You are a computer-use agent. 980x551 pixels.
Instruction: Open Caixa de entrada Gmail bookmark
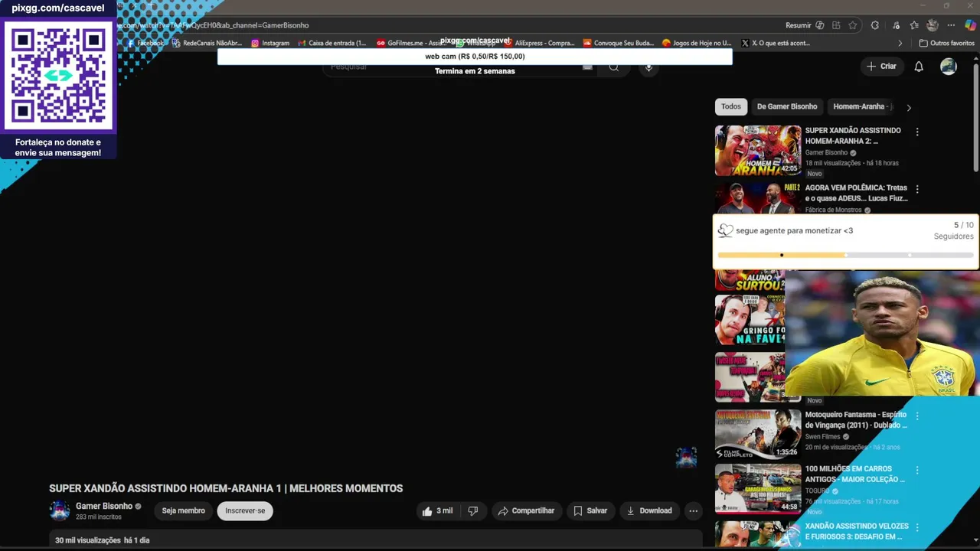(333, 43)
